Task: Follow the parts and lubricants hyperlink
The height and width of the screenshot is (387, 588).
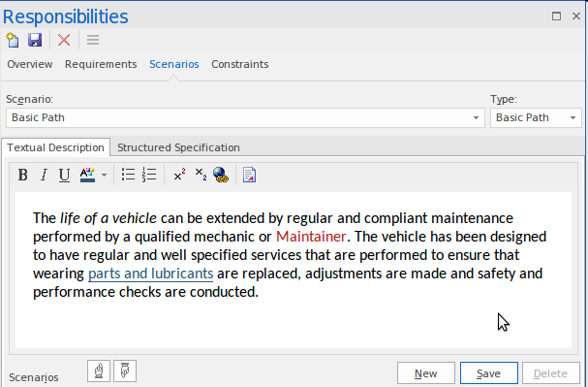Action: [150, 274]
